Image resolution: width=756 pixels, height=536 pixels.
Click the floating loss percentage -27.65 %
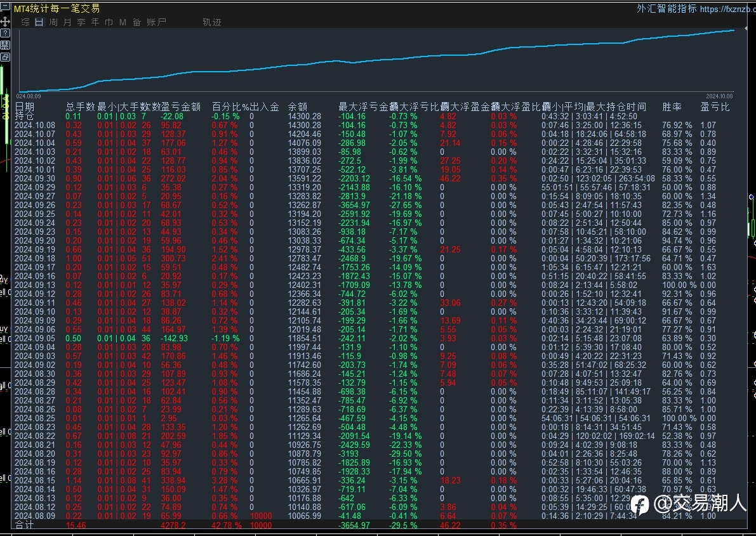coord(406,205)
